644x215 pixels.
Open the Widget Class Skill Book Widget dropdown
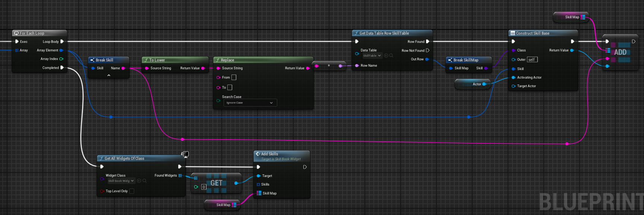click(x=121, y=181)
